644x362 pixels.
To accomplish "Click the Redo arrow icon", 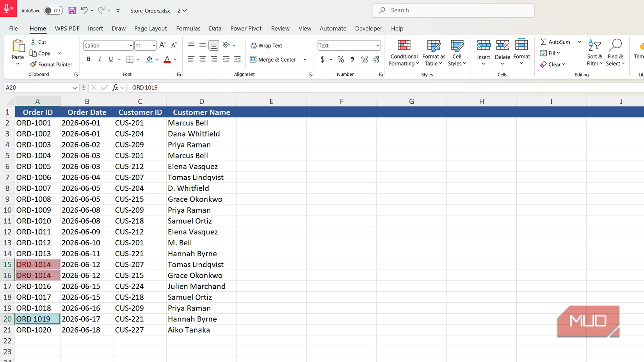I will (x=101, y=11).
